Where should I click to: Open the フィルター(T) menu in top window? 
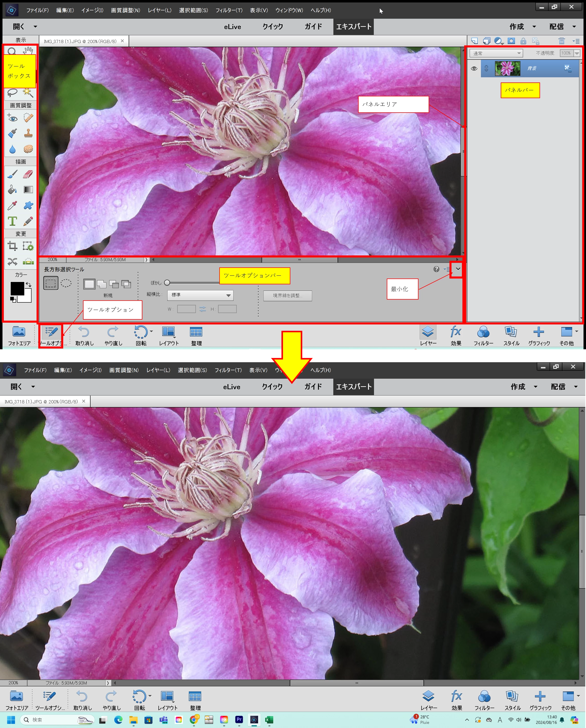click(229, 10)
